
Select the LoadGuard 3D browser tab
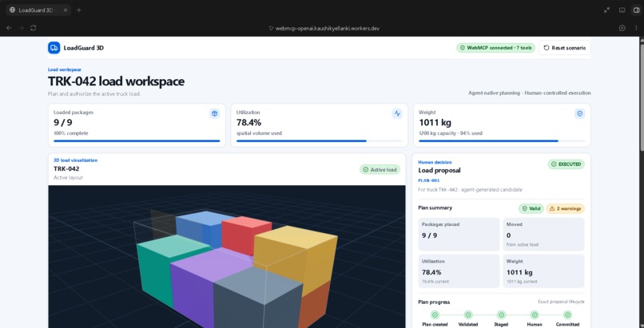(x=38, y=10)
